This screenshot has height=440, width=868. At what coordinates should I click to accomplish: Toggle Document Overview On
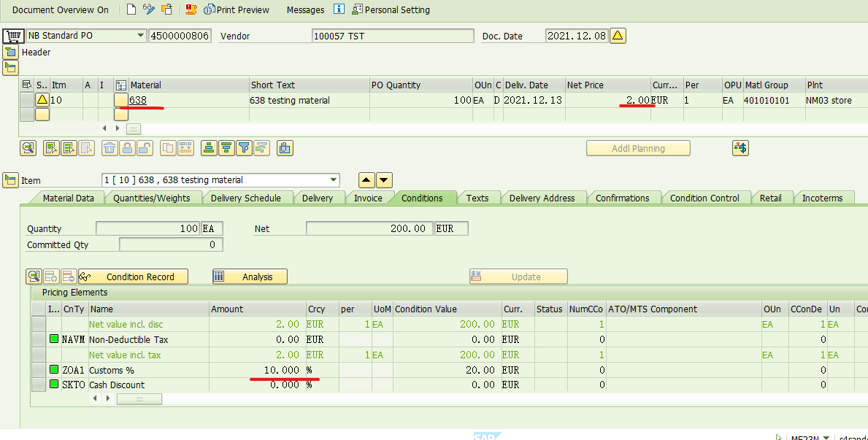click(60, 9)
